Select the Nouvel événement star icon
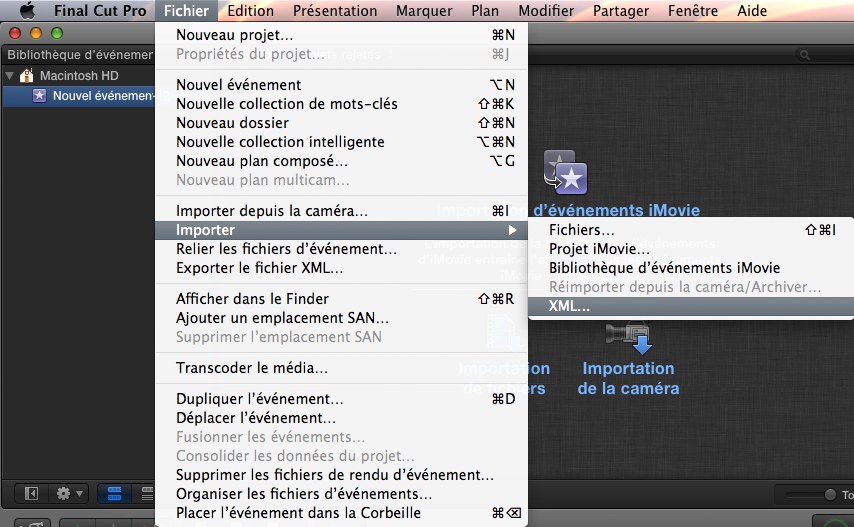 pos(39,96)
